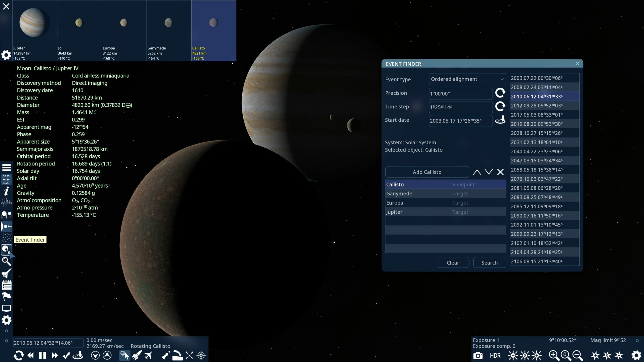Click the Search button in Event Finder
Viewport: 644px width, 362px height.
[489, 262]
